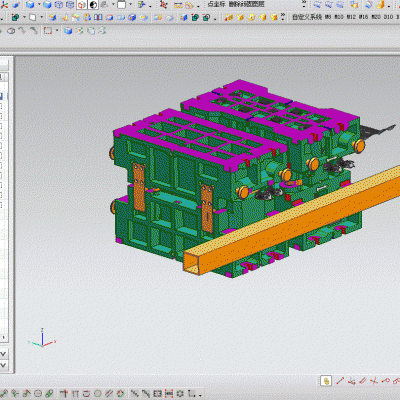The image size is (400, 400).
Task: Expand dropdown arrow beside white background swatch
Action: pos(130,5)
